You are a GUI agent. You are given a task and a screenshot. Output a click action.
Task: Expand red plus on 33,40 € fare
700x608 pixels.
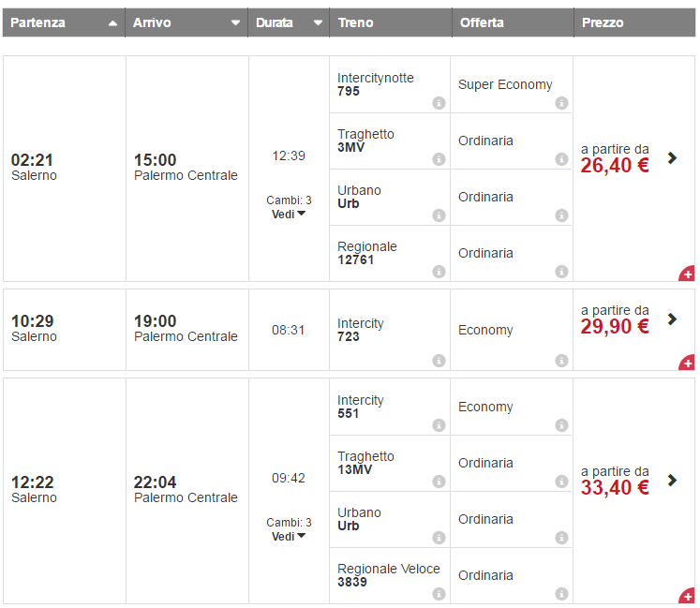click(x=687, y=596)
